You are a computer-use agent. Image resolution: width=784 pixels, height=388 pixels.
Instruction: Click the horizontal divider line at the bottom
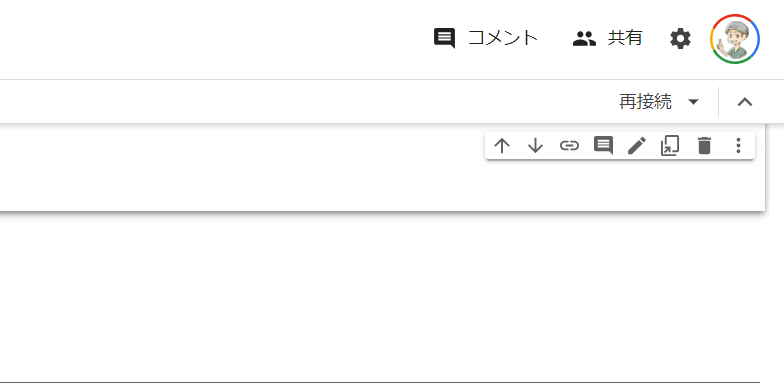(380, 382)
